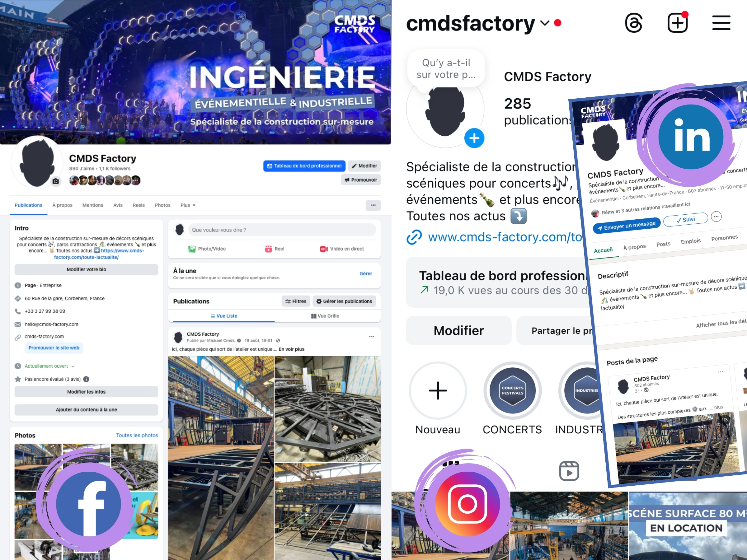Open the Instagram hamburger menu
This screenshot has width=747, height=560.
tap(721, 23)
